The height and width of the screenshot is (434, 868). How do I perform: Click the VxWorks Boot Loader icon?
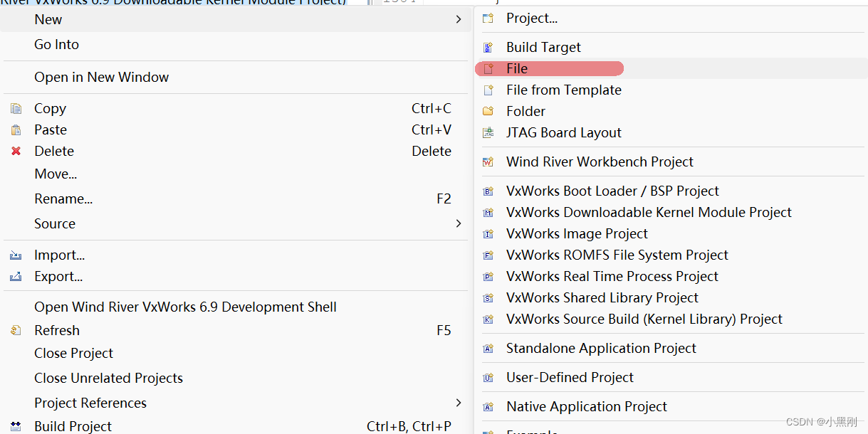tap(488, 191)
